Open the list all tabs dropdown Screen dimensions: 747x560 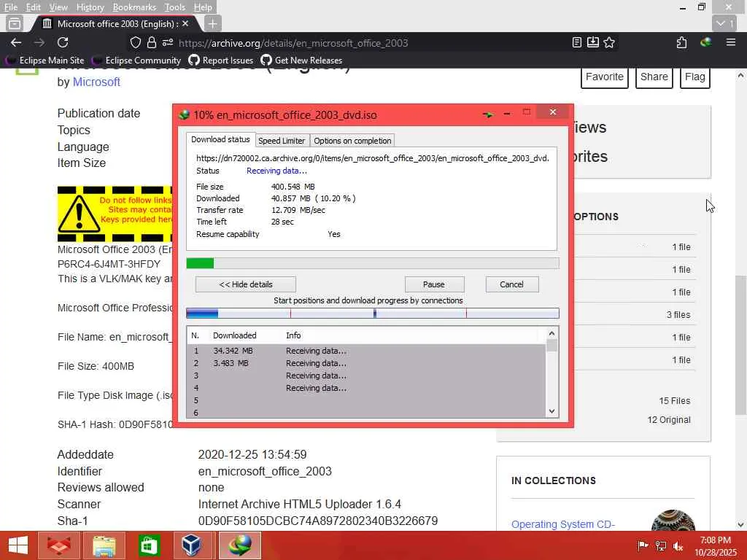[x=726, y=23]
